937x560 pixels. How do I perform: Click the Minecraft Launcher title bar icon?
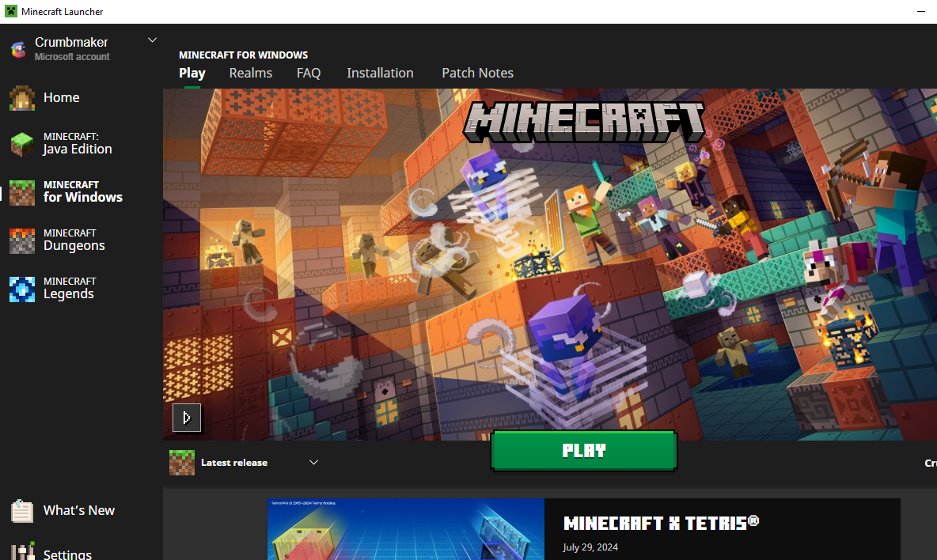pyautogui.click(x=11, y=11)
